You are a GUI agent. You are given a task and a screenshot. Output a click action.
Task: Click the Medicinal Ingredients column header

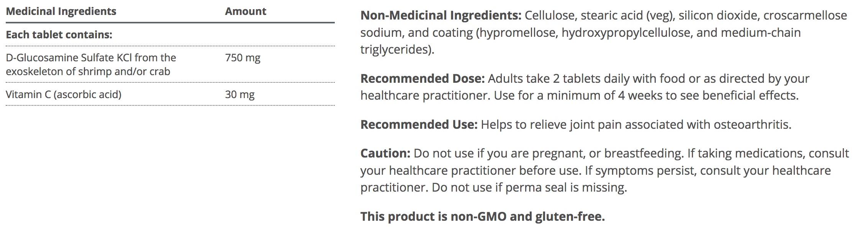[61, 11]
